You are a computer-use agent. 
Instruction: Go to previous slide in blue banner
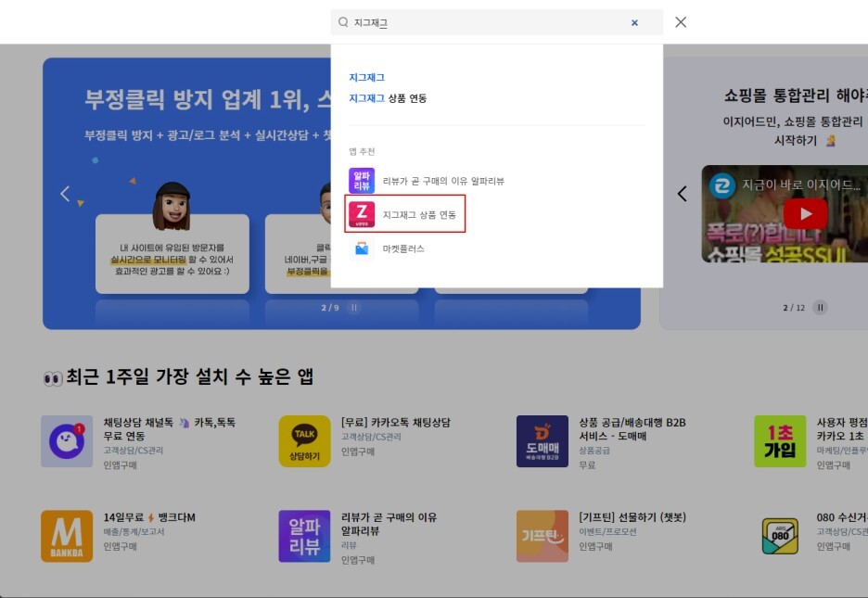point(65,194)
